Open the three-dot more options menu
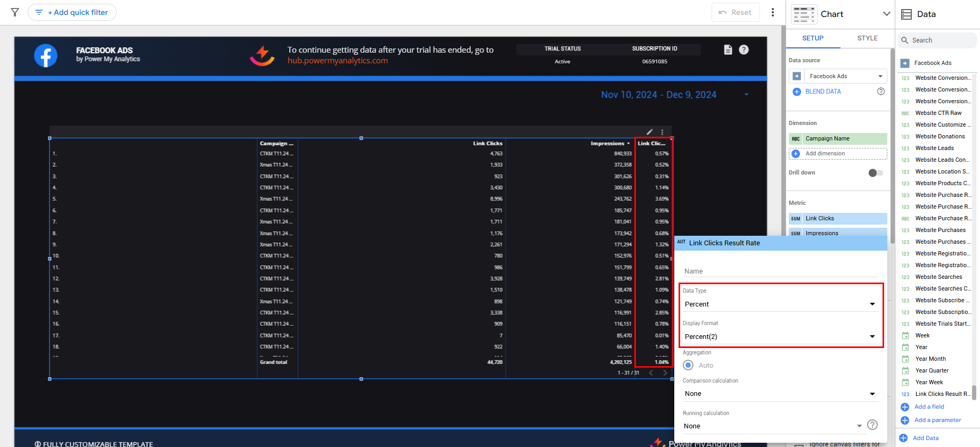Viewport: 980px width, 447px height. click(772, 12)
